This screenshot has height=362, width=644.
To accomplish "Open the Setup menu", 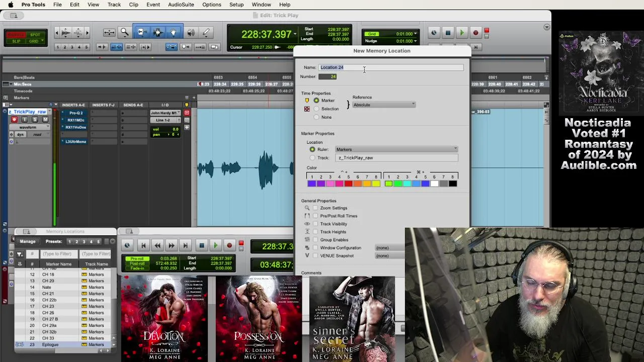I will coord(236,5).
